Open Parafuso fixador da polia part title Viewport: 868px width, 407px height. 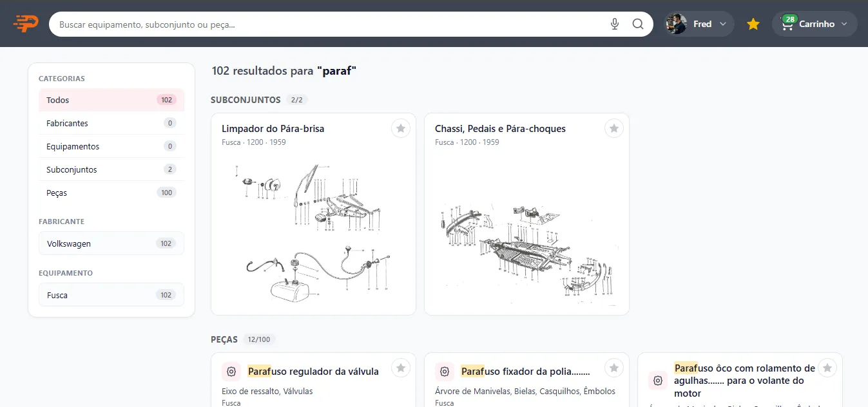[526, 372]
